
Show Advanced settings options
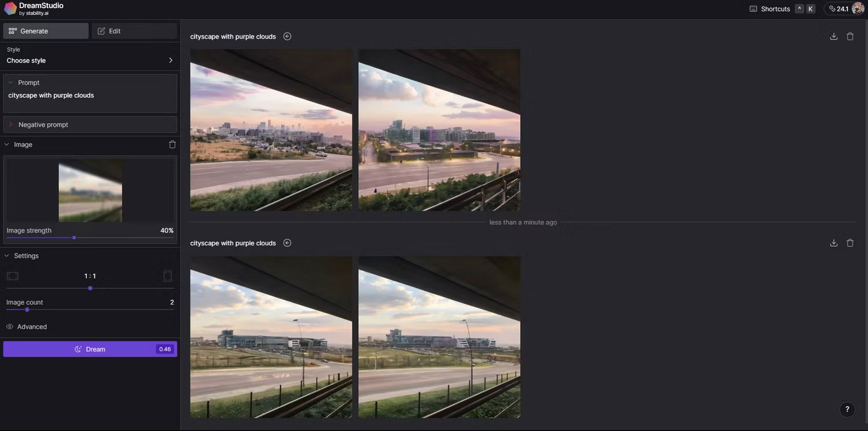point(32,326)
